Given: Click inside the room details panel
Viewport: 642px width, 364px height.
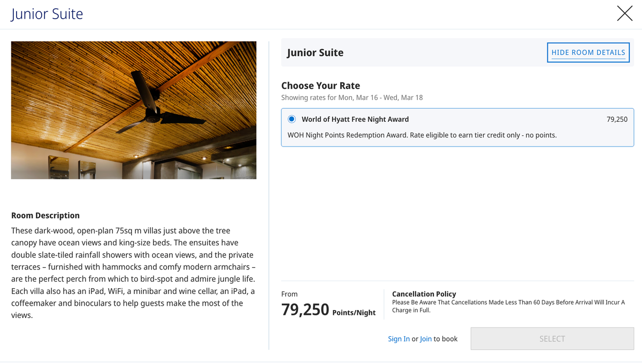Looking at the screenshot, I should coord(455,214).
